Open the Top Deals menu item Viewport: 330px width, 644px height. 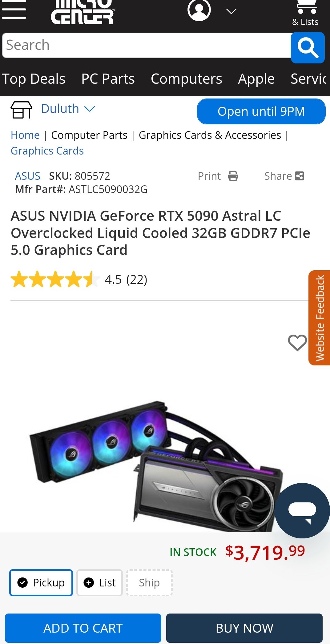pos(34,79)
